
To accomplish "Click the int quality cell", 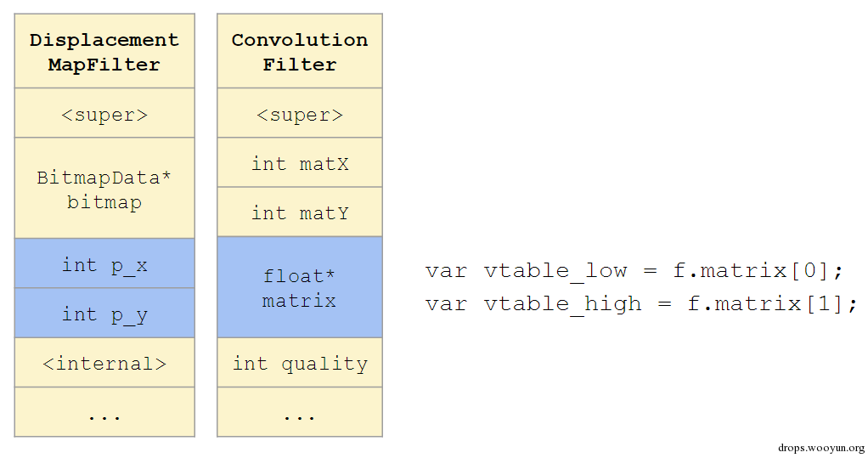I will (300, 363).
